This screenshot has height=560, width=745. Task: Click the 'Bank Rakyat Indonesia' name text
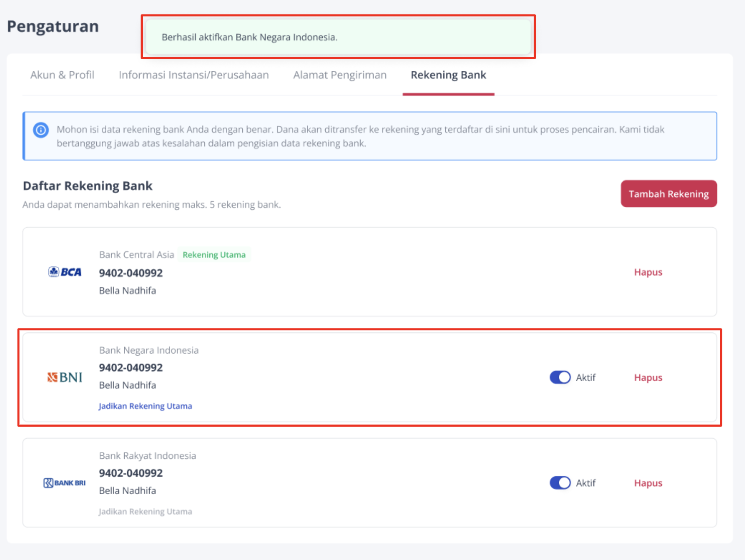tap(147, 456)
